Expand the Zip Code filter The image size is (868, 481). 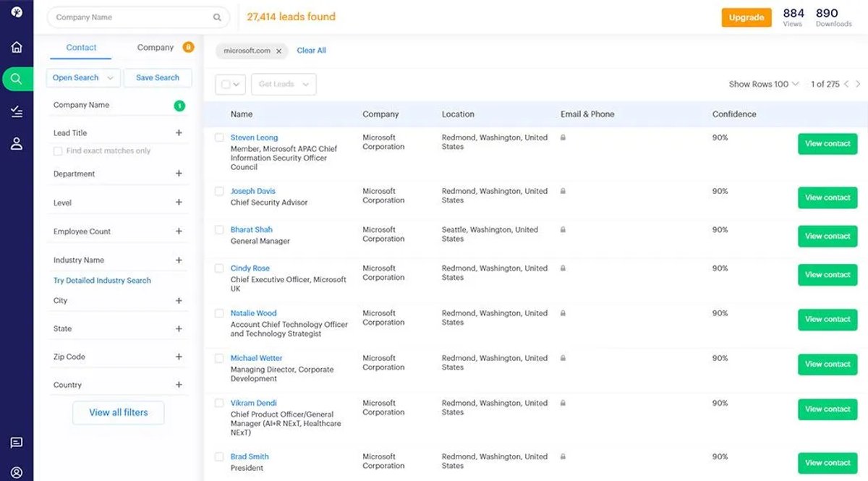click(179, 357)
